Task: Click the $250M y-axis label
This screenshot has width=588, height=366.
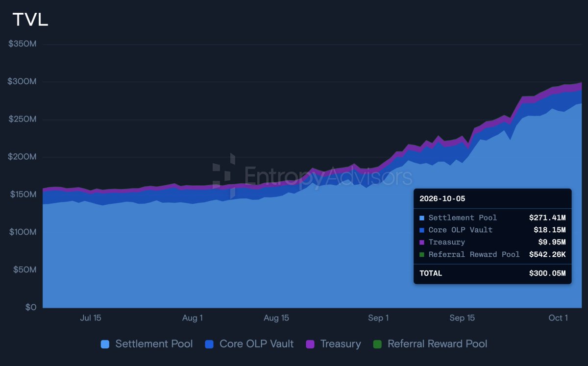Action: tap(23, 120)
